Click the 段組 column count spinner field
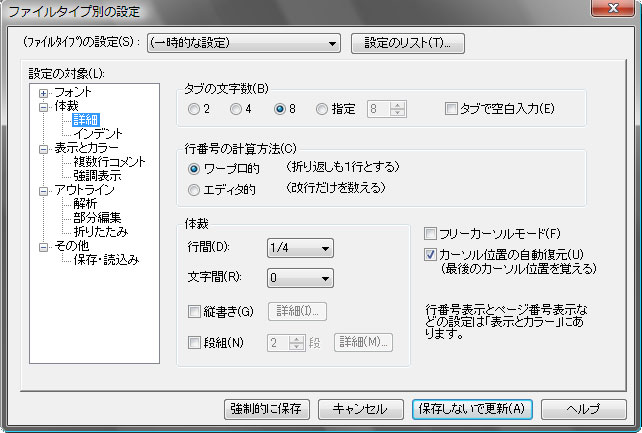The image size is (642, 433). (x=286, y=343)
